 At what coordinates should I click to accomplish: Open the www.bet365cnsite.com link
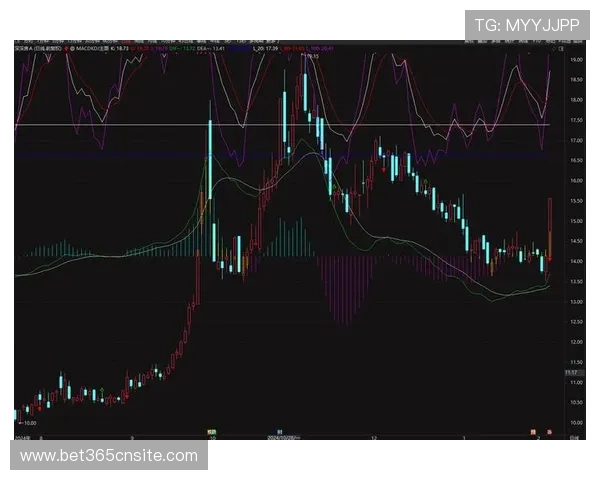109,456
